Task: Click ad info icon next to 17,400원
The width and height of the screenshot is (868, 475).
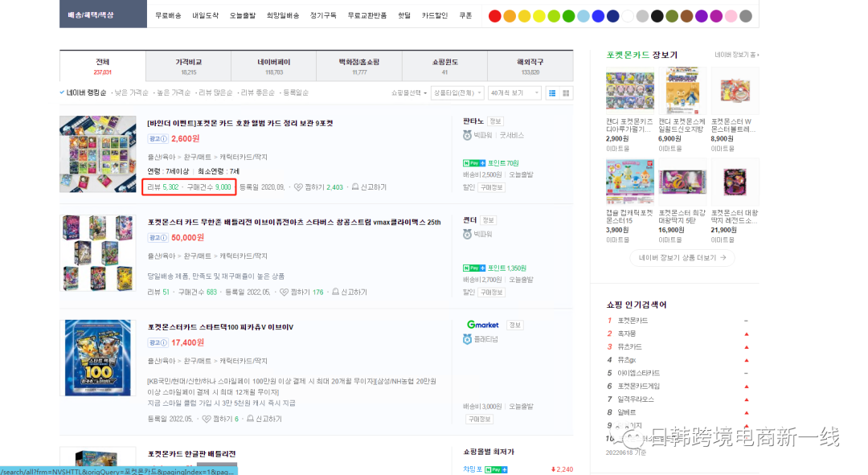Action: (158, 342)
